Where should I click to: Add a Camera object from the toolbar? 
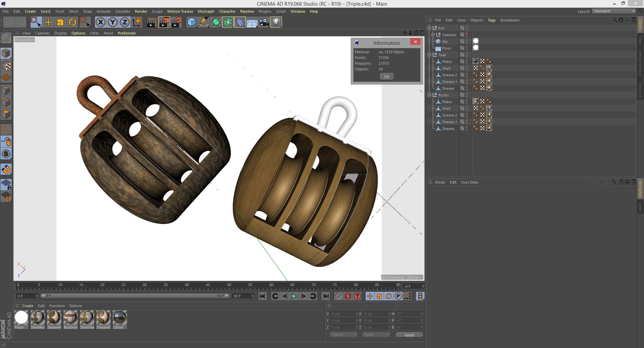click(264, 22)
